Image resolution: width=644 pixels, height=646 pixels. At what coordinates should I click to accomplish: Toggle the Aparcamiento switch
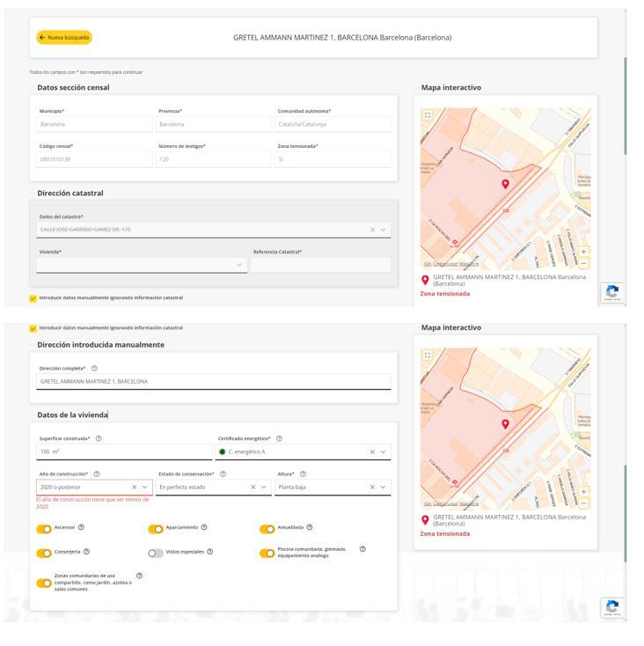(x=156, y=529)
